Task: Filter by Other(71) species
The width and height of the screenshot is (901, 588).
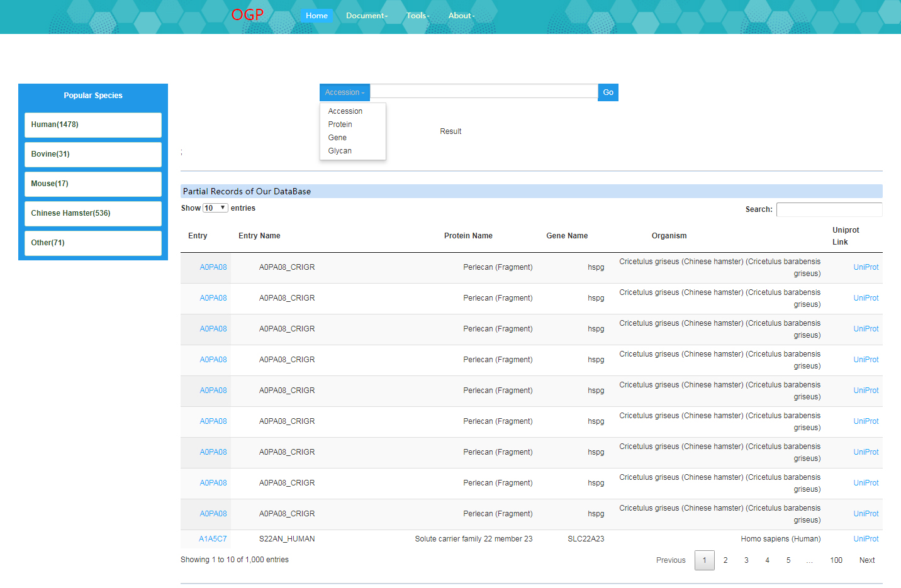Action: pos(93,243)
